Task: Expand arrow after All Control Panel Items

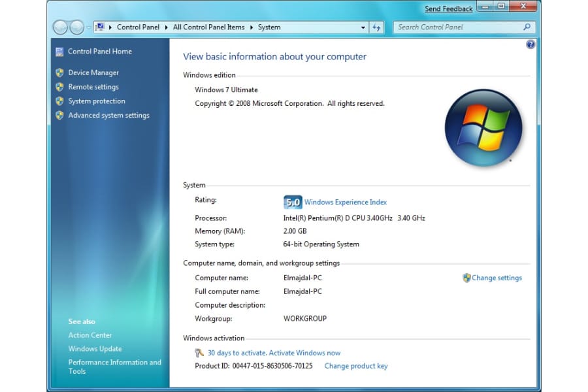Action: coord(252,27)
